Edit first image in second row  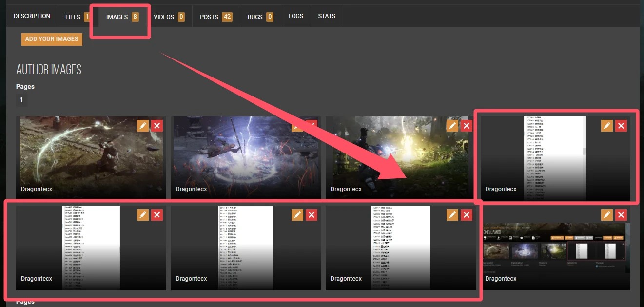[142, 215]
